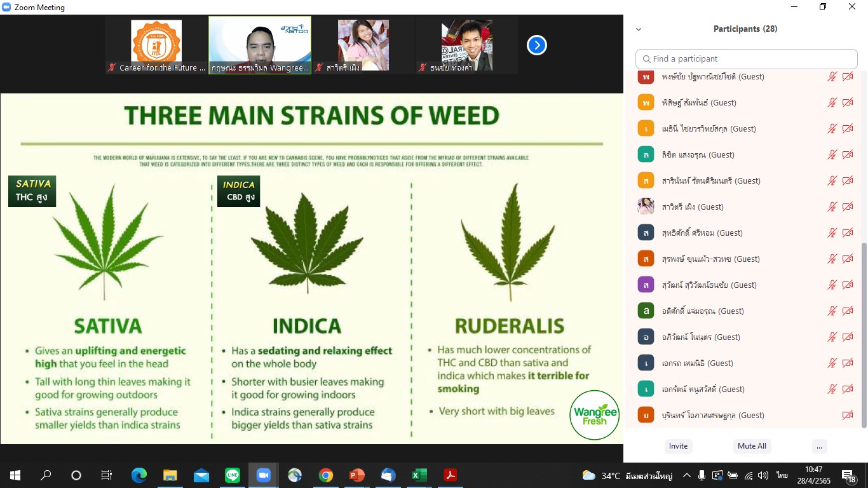The image size is (868, 488).
Task: Focus the Find a participant search box
Action: (x=747, y=58)
